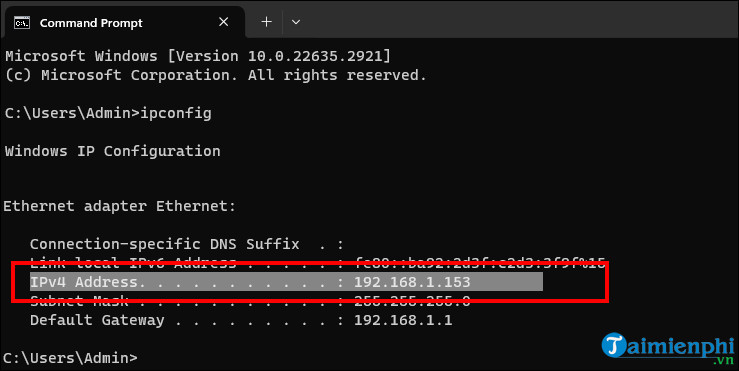Click the Ethernet adapter Ethernet heading
This screenshot has height=371, width=739.
point(120,206)
